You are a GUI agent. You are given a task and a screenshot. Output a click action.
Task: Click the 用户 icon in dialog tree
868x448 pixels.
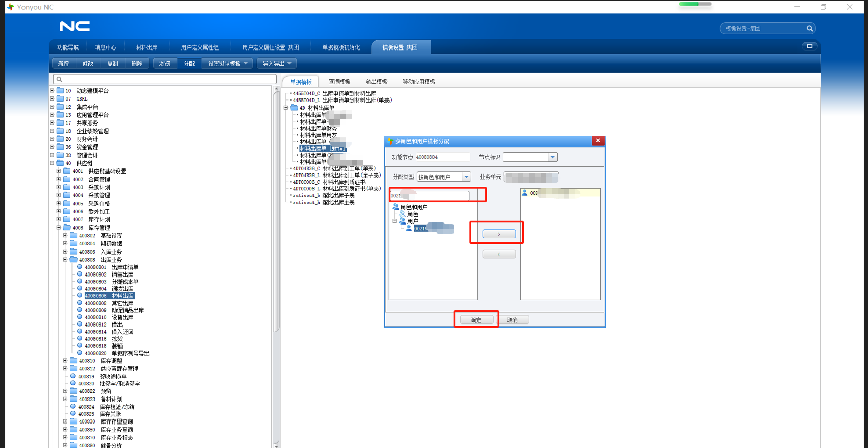click(x=402, y=221)
